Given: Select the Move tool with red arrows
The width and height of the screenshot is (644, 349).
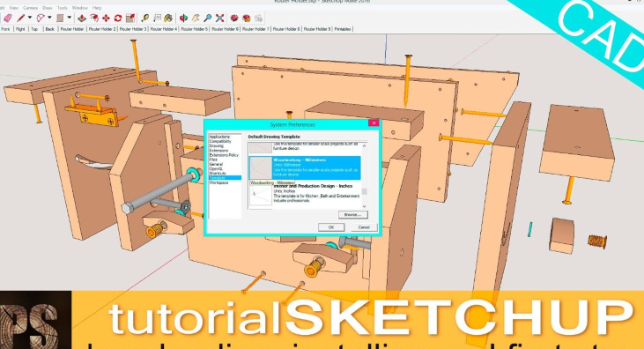Looking at the screenshot, I should click(106, 19).
